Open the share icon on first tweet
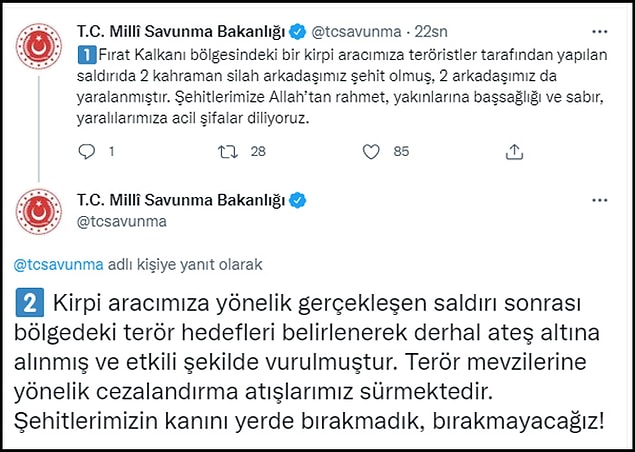 coord(515,152)
